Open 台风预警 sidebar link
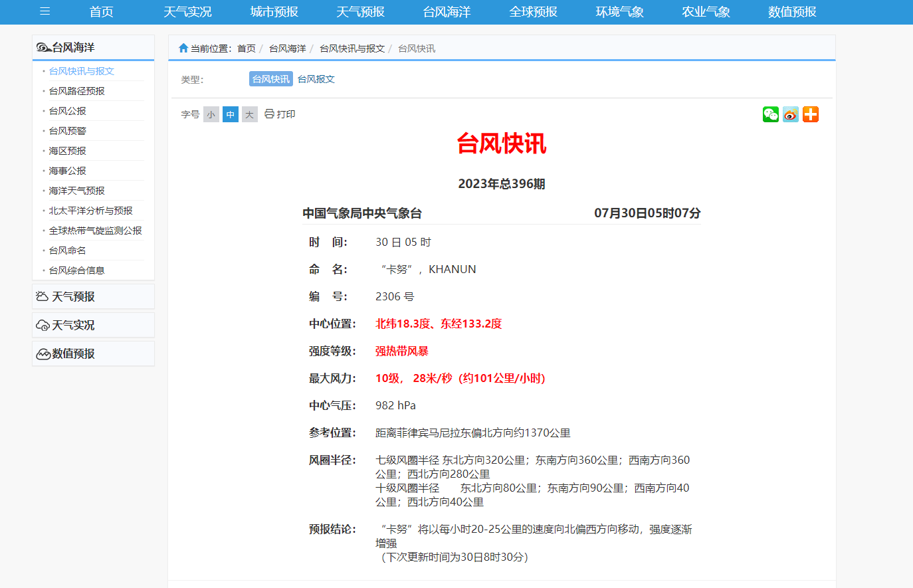Viewport: 913px width, 588px height. pyautogui.click(x=67, y=131)
